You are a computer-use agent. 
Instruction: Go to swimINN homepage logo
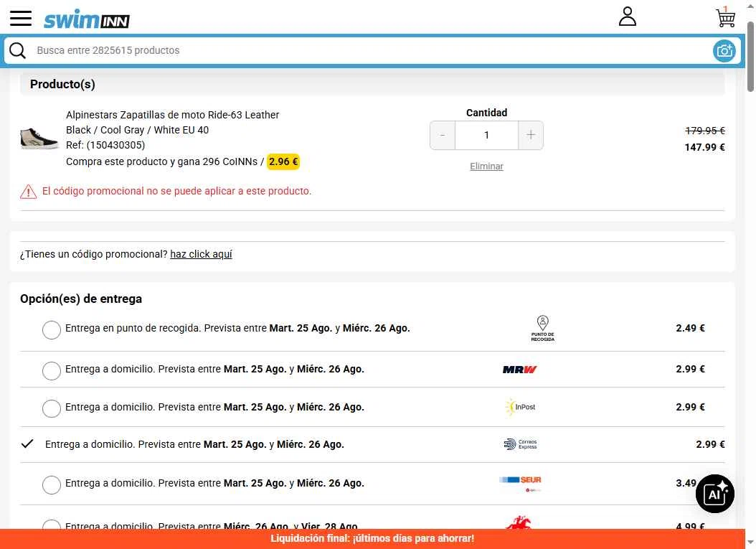pyautogui.click(x=87, y=19)
